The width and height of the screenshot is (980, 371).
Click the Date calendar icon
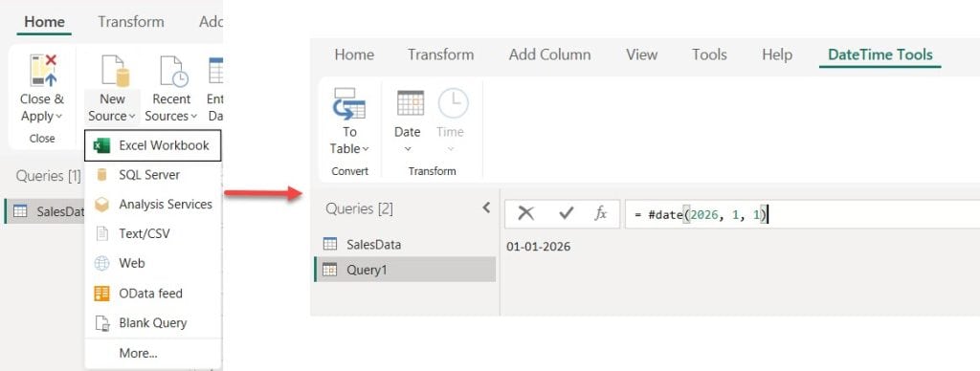(410, 103)
